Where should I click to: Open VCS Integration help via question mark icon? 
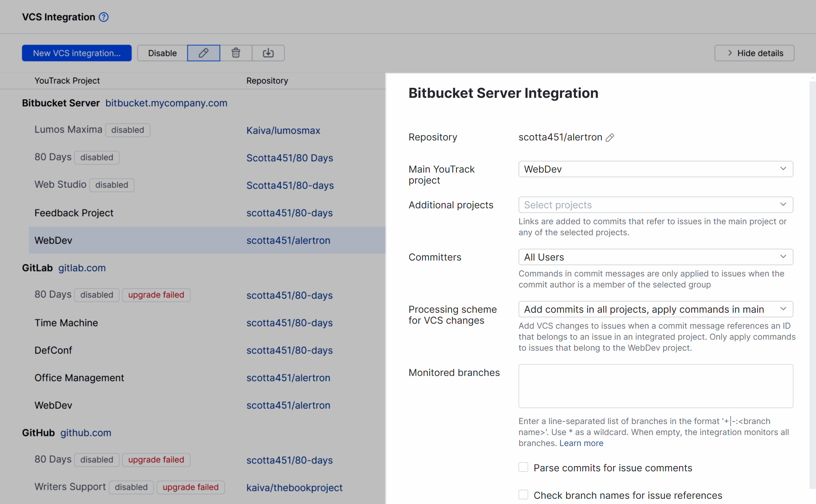103,17
